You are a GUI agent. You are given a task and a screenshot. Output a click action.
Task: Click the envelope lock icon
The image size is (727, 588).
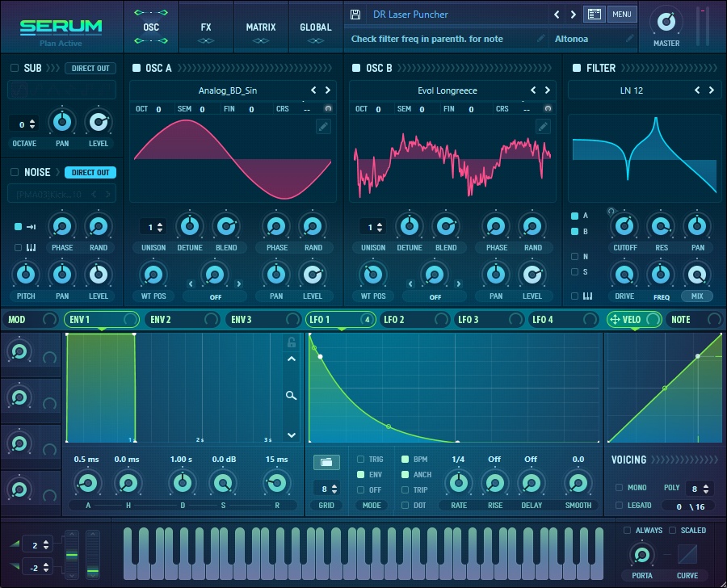point(291,342)
